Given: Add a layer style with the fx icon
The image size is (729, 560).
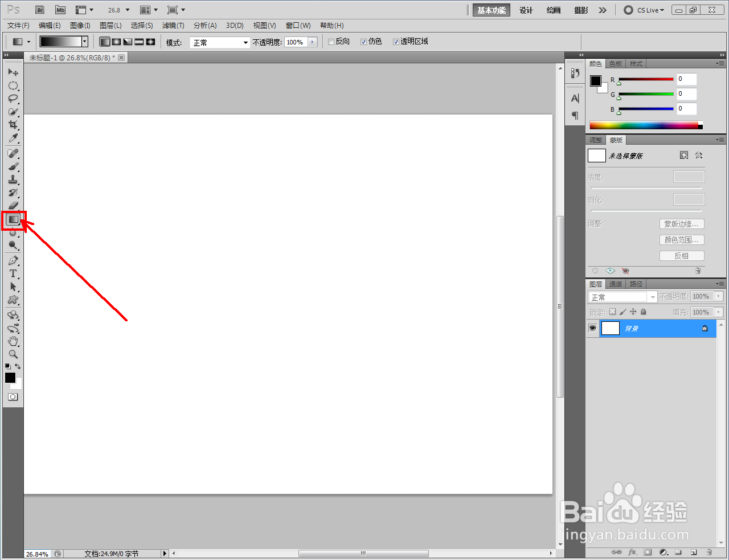Looking at the screenshot, I should coord(632,553).
